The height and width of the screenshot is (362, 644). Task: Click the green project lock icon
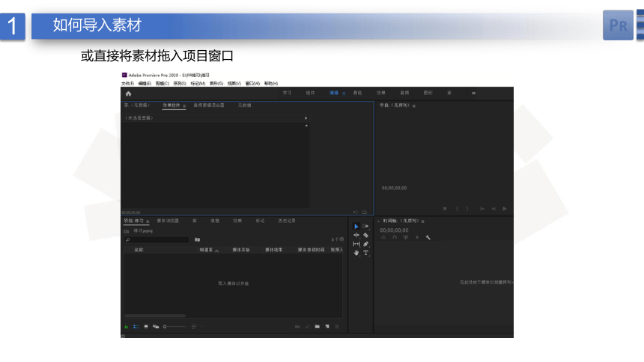point(126,327)
